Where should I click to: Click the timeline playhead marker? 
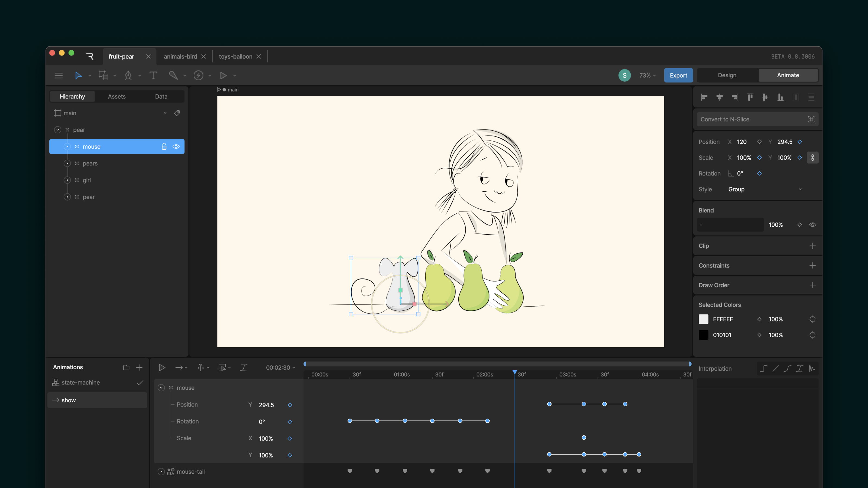tap(515, 372)
